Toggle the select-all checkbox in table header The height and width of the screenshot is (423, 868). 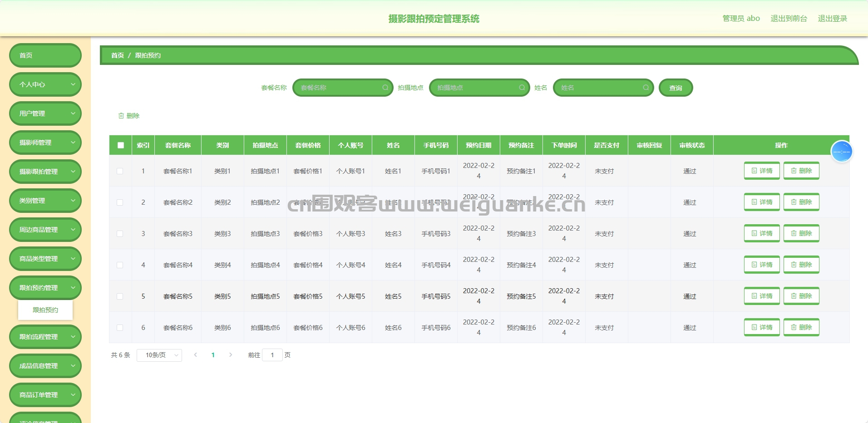[x=120, y=145]
